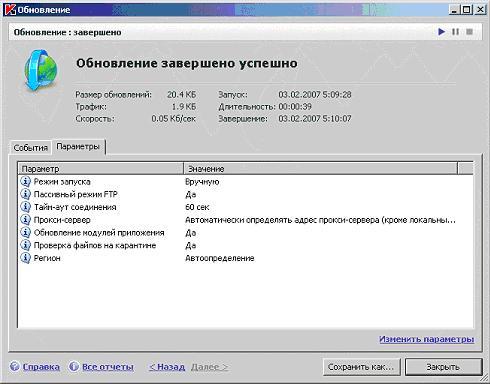Click the Сохранить как... button

[x=361, y=367]
